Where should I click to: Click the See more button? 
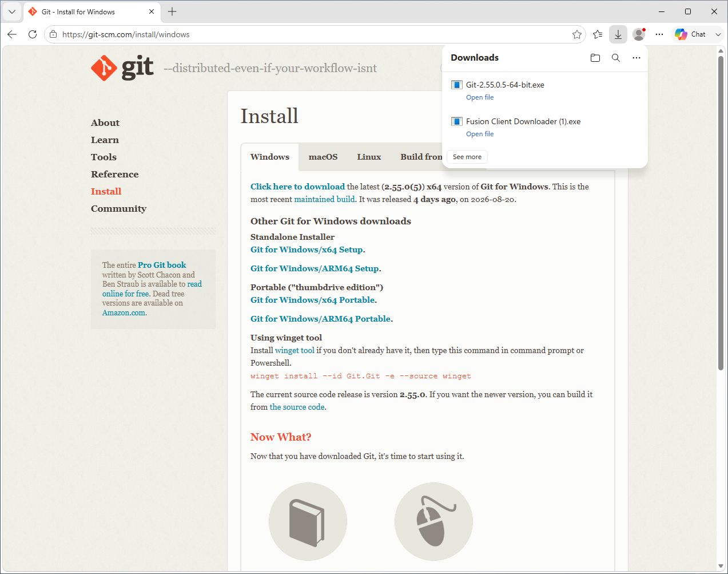pos(467,157)
